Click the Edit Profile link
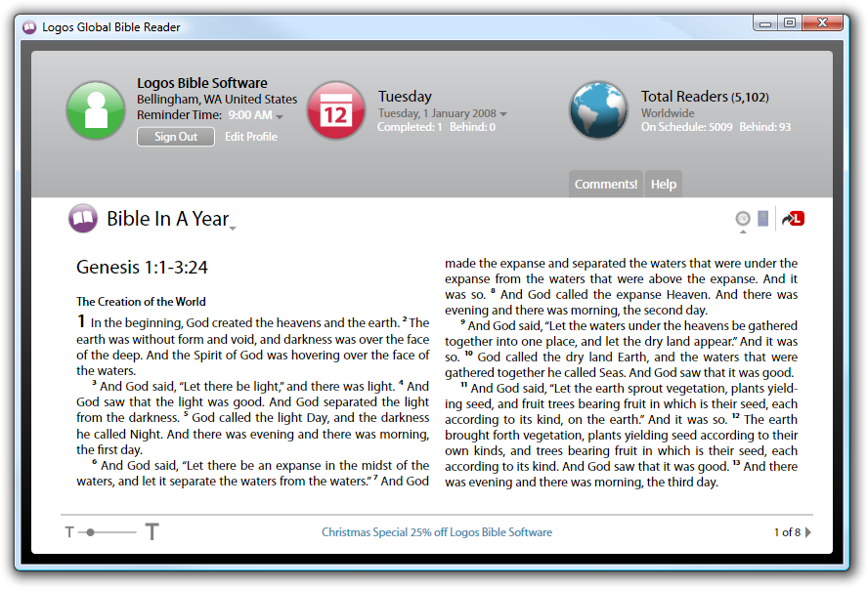Viewport: 868px width, 589px height. (x=251, y=137)
